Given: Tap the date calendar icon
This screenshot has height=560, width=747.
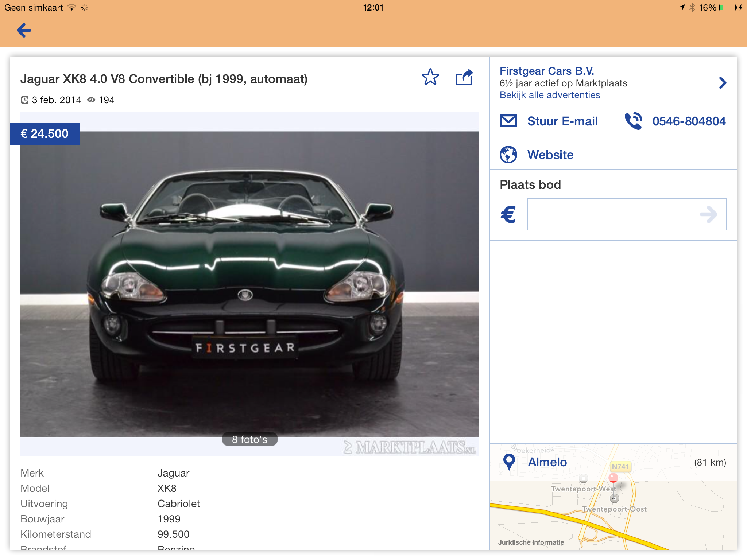Looking at the screenshot, I should point(24,100).
